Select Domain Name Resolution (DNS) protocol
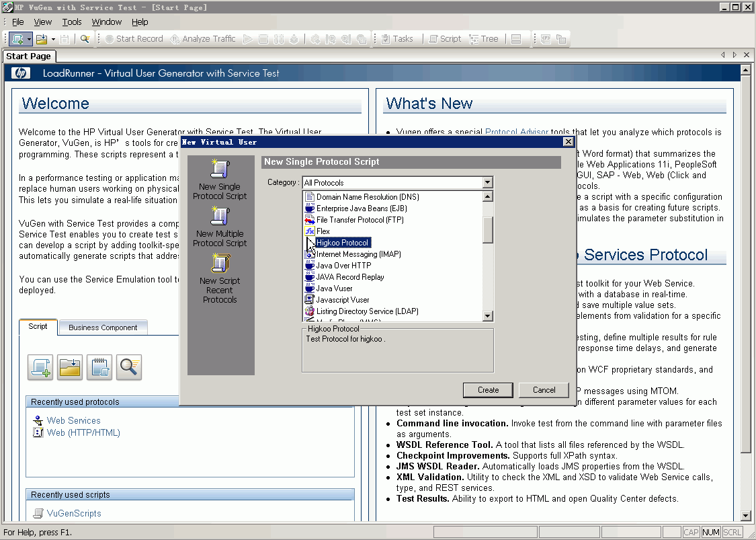Image resolution: width=756 pixels, height=540 pixels. point(368,197)
